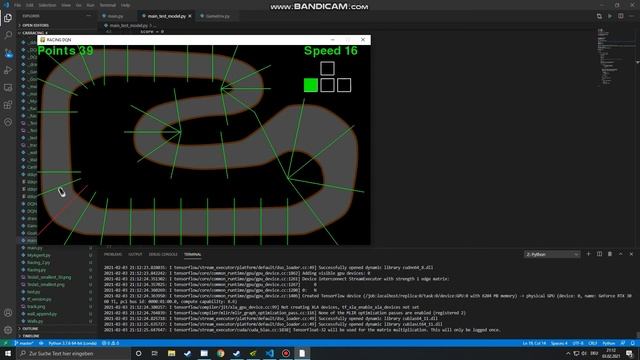Split the terminal panel

(x=599, y=254)
